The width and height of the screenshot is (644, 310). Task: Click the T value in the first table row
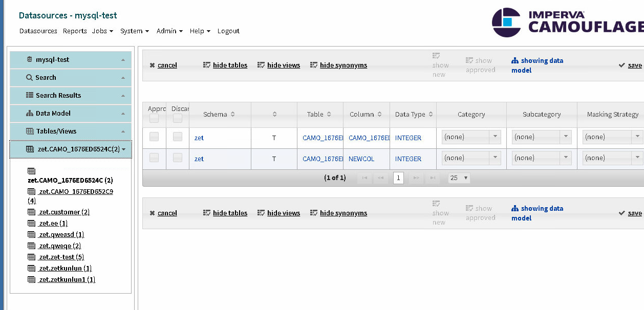point(274,138)
